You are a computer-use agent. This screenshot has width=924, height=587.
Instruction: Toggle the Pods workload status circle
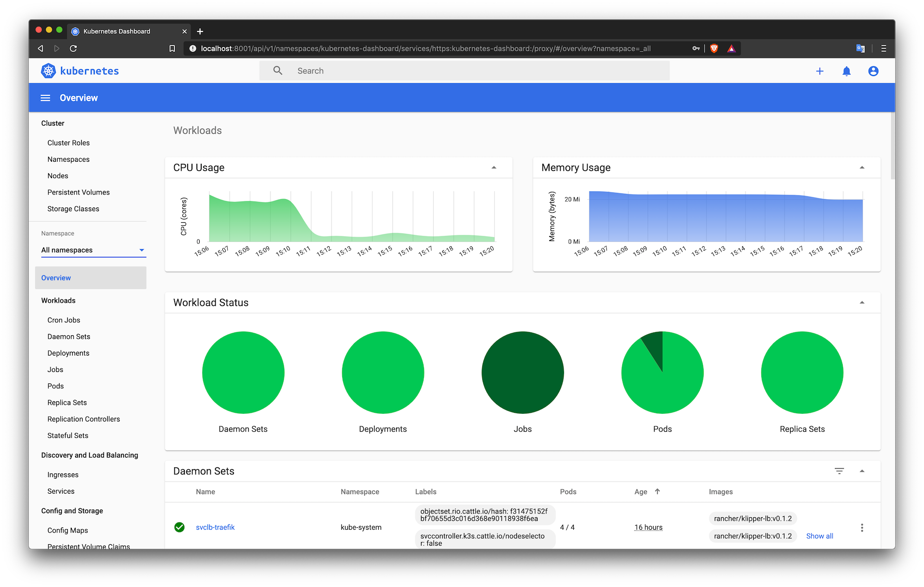pyautogui.click(x=661, y=373)
